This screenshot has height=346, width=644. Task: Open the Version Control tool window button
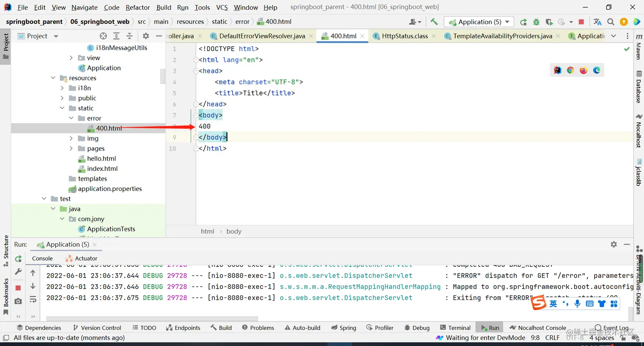click(x=97, y=328)
